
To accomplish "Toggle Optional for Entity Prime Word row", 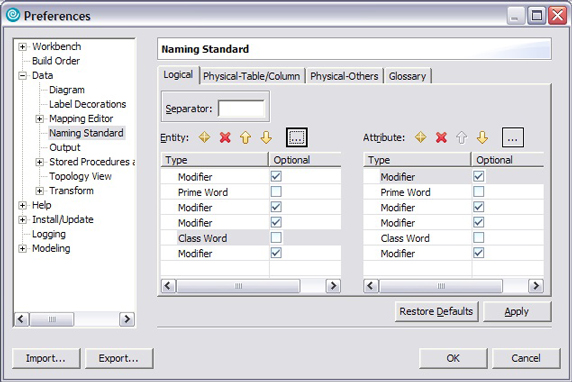I will (276, 192).
